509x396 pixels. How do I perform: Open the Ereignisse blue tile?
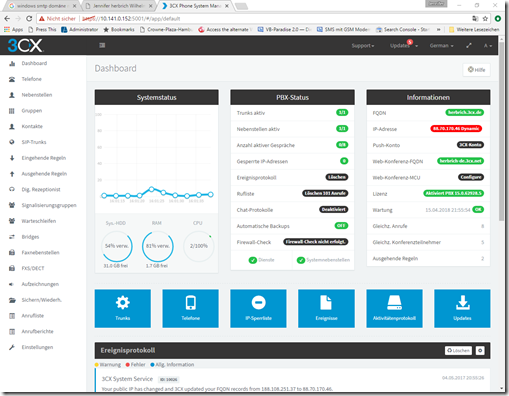[x=326, y=308]
